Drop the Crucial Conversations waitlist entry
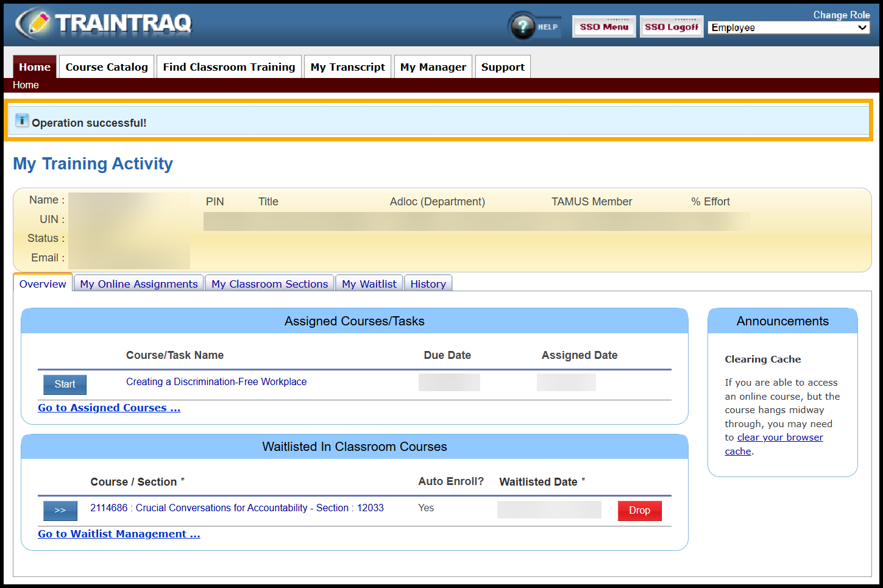 [x=639, y=511]
